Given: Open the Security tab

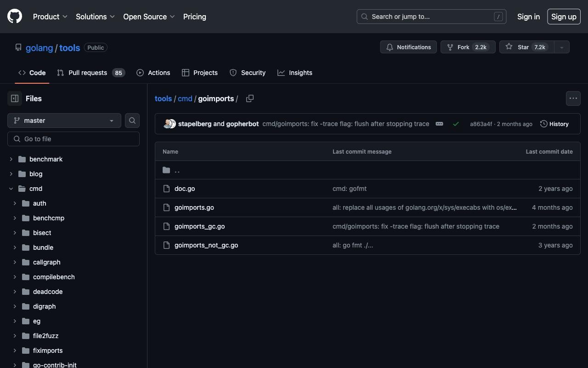Looking at the screenshot, I should coord(248,73).
